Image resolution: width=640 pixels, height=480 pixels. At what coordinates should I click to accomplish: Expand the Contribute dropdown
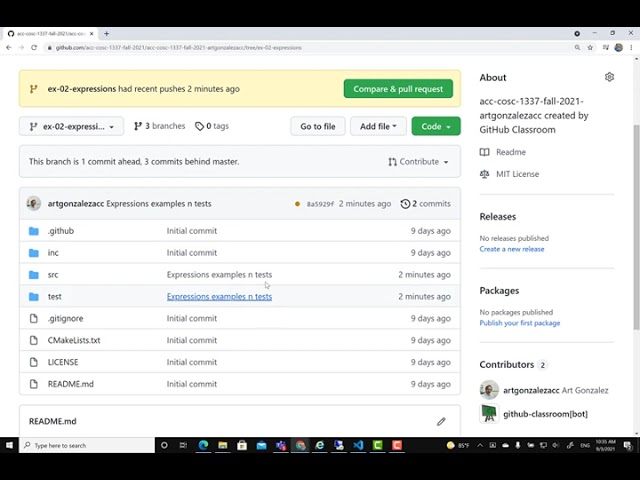click(x=418, y=162)
